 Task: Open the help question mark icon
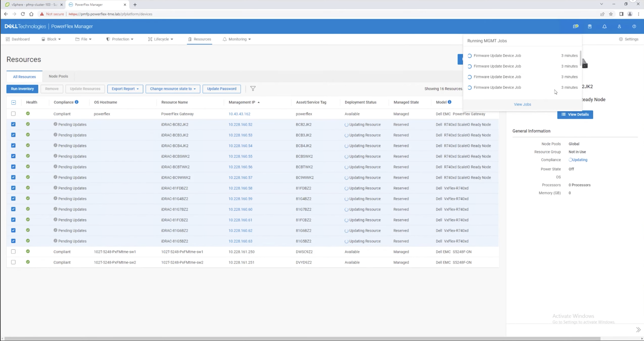pos(634,26)
